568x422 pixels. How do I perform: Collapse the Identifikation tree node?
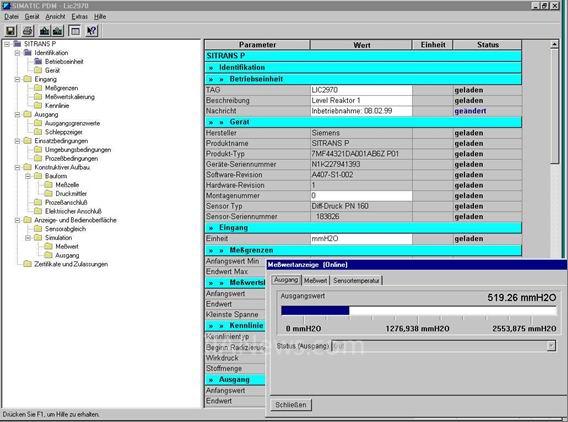17,53
